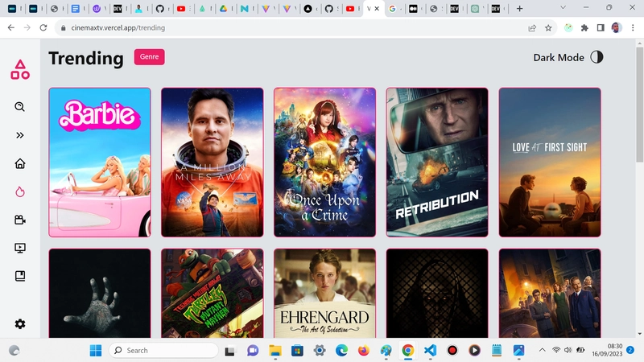The width and height of the screenshot is (644, 362).
Task: Open Microsoft Edge from taskbar
Action: tap(341, 351)
